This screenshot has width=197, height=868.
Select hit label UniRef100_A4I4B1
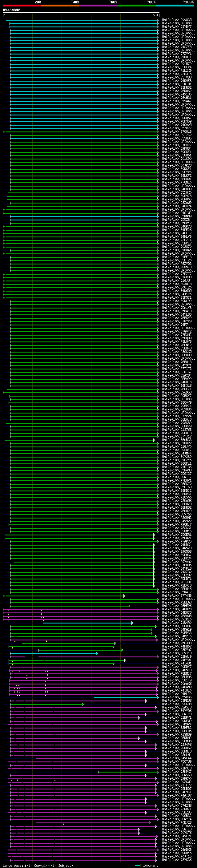[176, 664]
